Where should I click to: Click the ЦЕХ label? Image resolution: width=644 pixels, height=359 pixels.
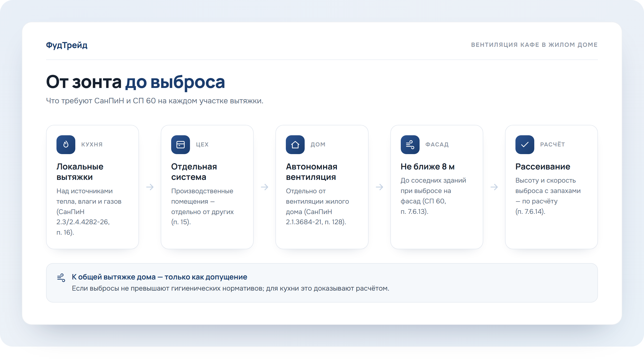coord(202,144)
